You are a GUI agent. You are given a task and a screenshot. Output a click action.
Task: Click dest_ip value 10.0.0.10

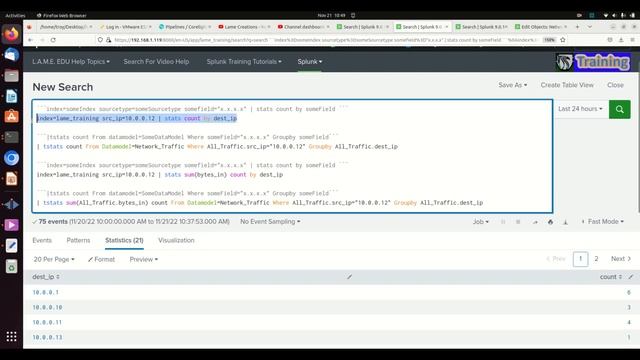[x=47, y=307]
